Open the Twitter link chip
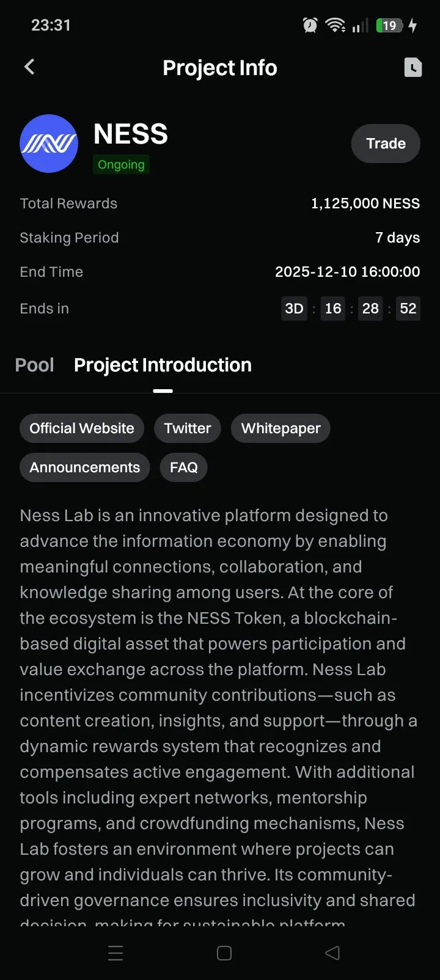Screen dimensions: 440x980 click(188, 428)
